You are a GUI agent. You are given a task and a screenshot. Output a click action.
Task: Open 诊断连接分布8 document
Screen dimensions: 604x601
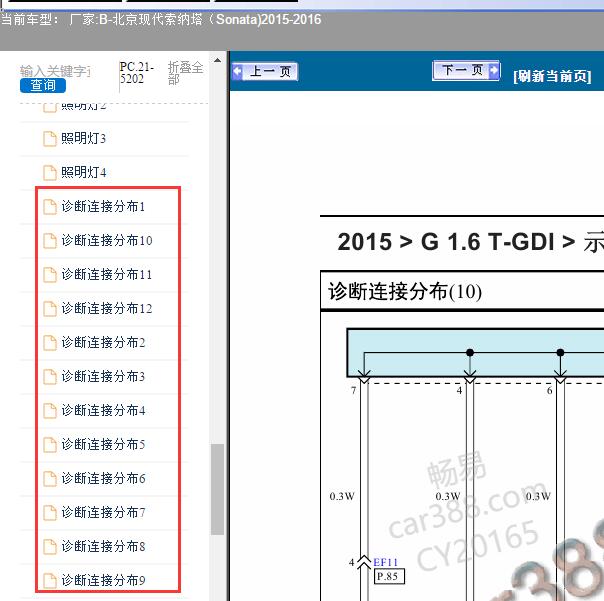coord(103,546)
